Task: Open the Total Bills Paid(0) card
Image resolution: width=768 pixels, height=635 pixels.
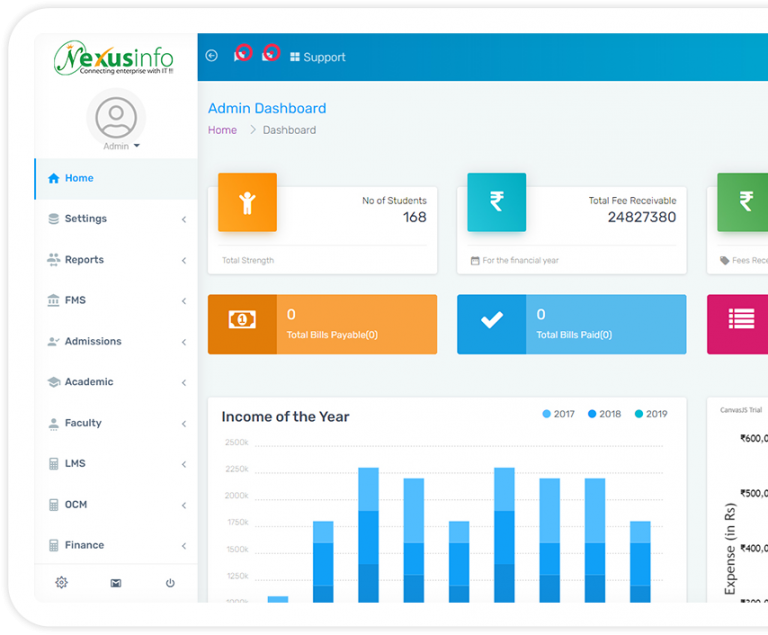Action: pos(572,324)
